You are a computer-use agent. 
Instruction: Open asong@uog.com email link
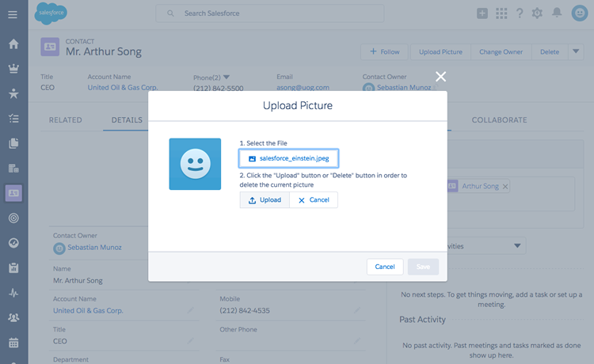303,87
